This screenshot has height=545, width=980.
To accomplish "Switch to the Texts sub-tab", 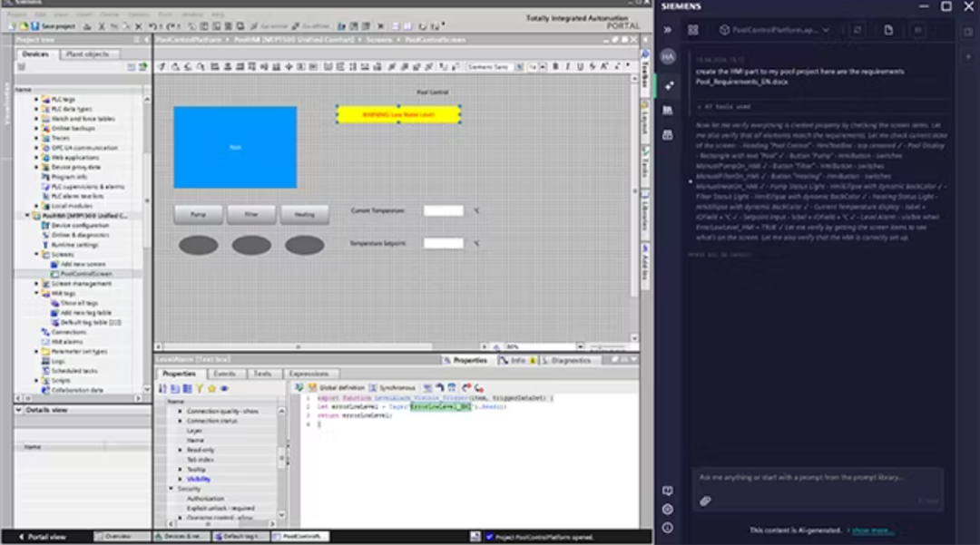I will coord(262,374).
